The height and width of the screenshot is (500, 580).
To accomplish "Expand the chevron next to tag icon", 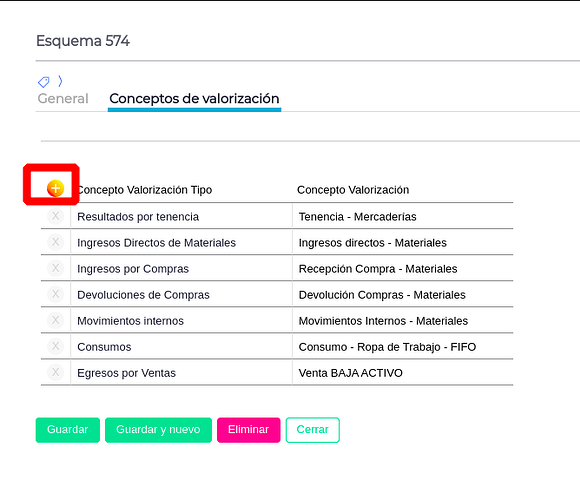I will [x=60, y=81].
